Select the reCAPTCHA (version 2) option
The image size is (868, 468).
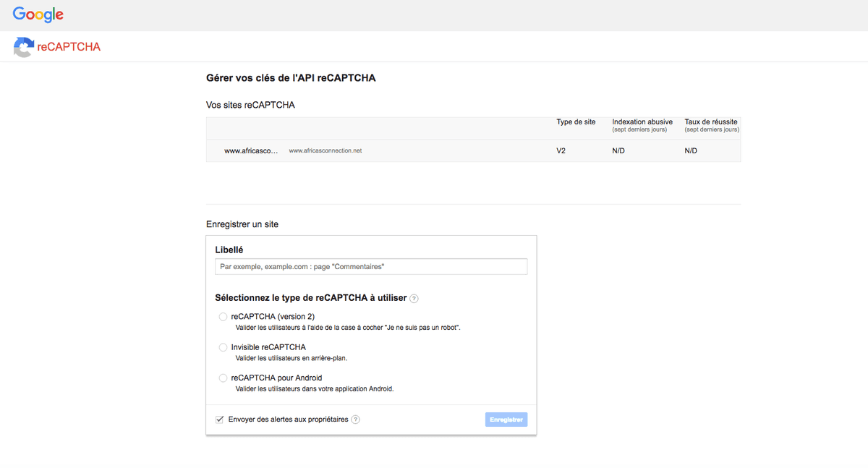click(x=223, y=316)
